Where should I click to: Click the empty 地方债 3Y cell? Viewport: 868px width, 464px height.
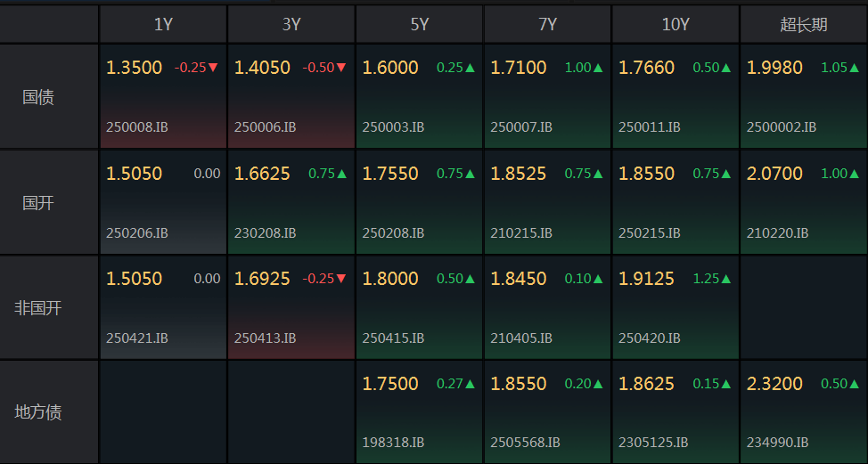coord(291,412)
